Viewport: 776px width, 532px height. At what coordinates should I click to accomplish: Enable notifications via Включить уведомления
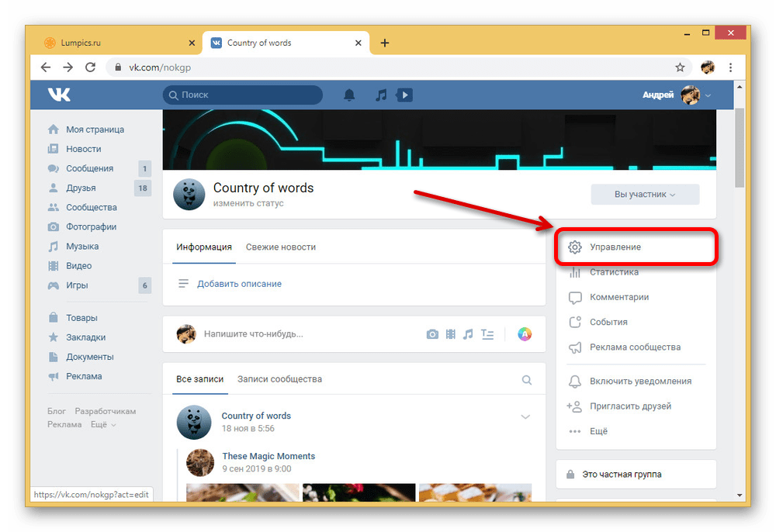point(639,382)
